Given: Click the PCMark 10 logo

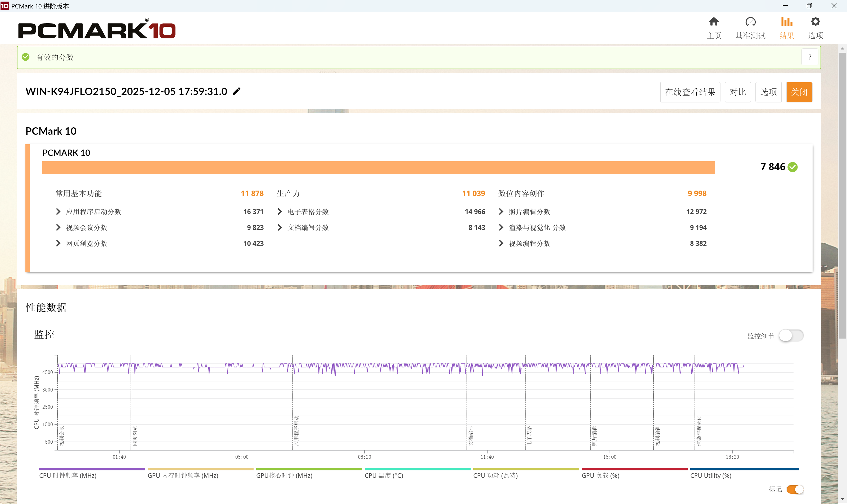Looking at the screenshot, I should pyautogui.click(x=97, y=30).
